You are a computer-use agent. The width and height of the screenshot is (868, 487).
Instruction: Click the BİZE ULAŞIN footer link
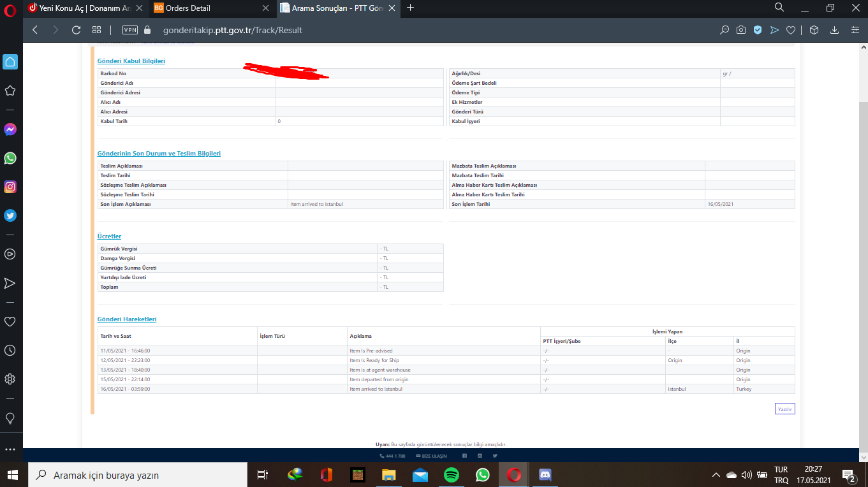431,456
